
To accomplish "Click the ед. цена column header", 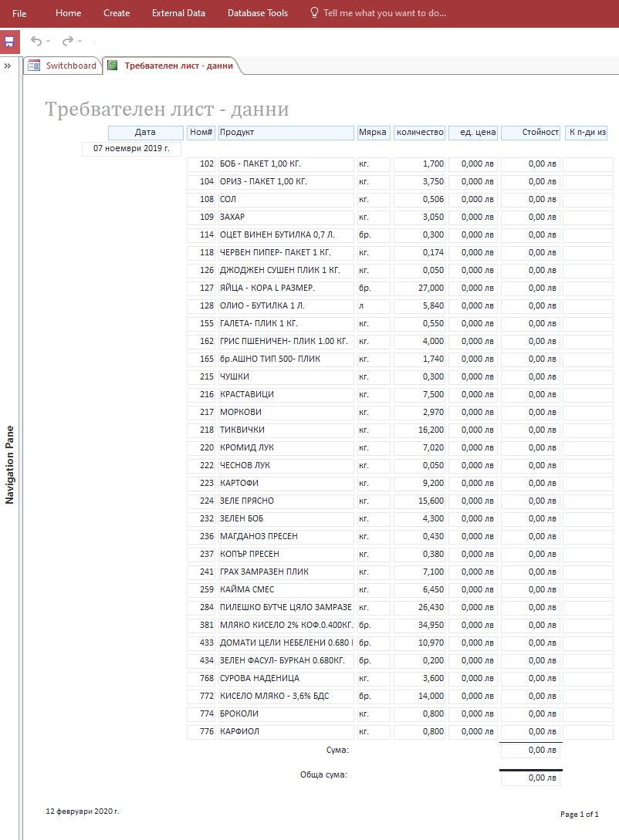I will coord(473,133).
